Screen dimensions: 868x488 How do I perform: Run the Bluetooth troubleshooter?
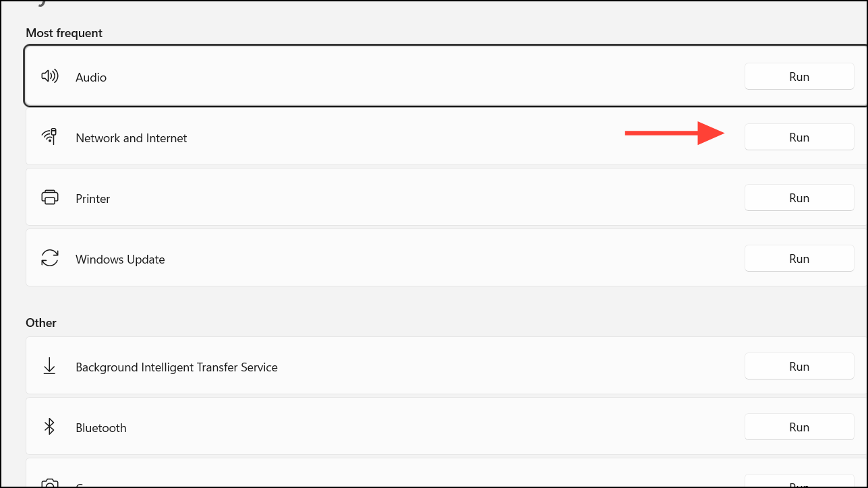coord(799,427)
